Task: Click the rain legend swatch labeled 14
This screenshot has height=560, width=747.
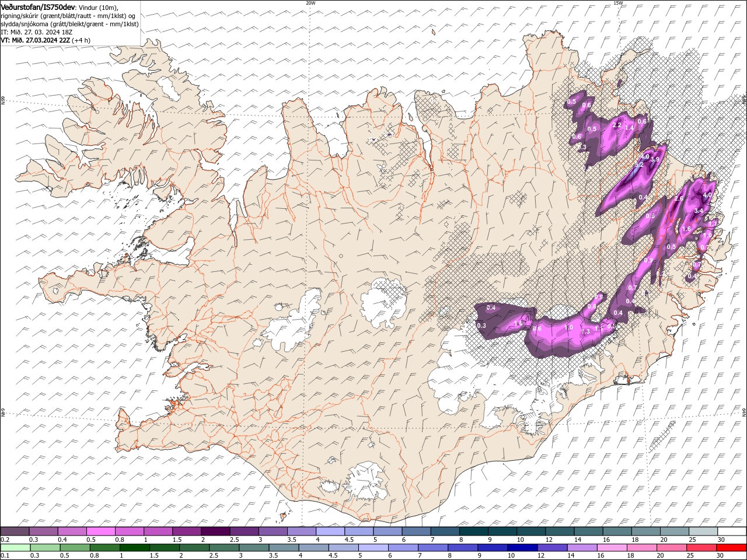Action: 581,548
